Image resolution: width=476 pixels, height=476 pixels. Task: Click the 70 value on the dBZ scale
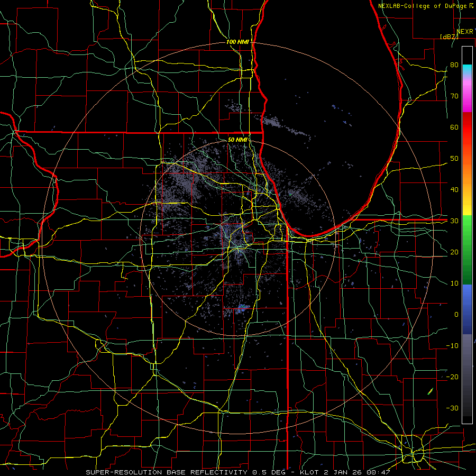tap(454, 96)
